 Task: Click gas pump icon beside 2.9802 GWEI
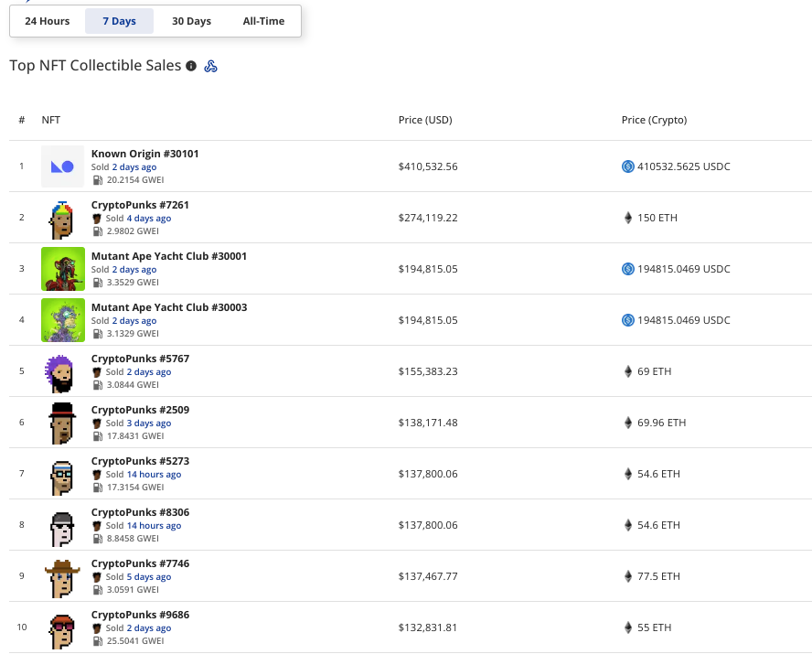97,231
